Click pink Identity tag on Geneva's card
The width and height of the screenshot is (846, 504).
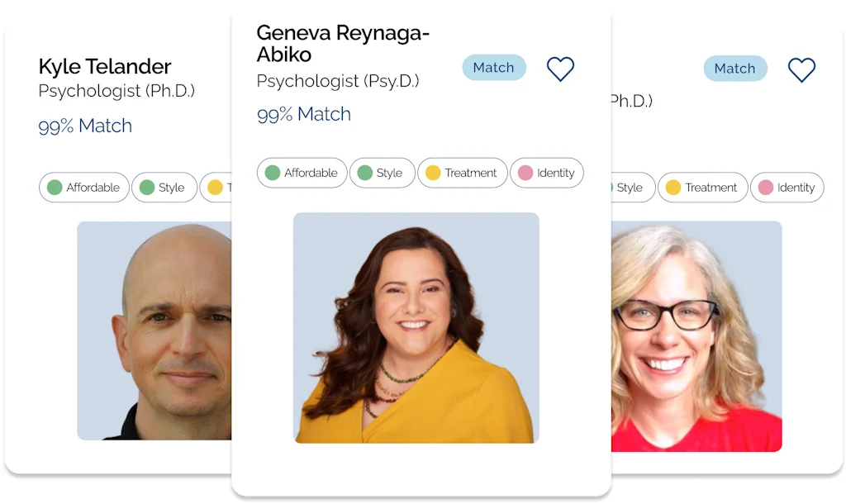[x=547, y=173]
